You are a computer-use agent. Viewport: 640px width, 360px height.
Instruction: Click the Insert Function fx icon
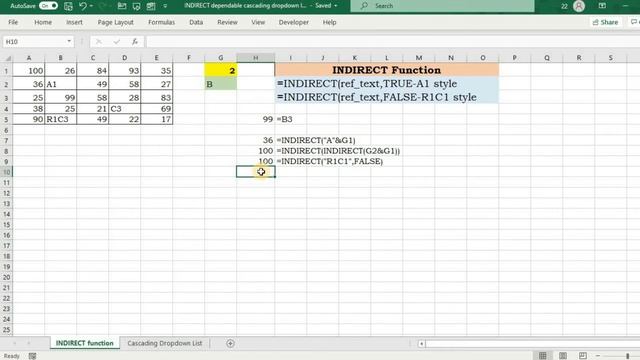pos(135,42)
